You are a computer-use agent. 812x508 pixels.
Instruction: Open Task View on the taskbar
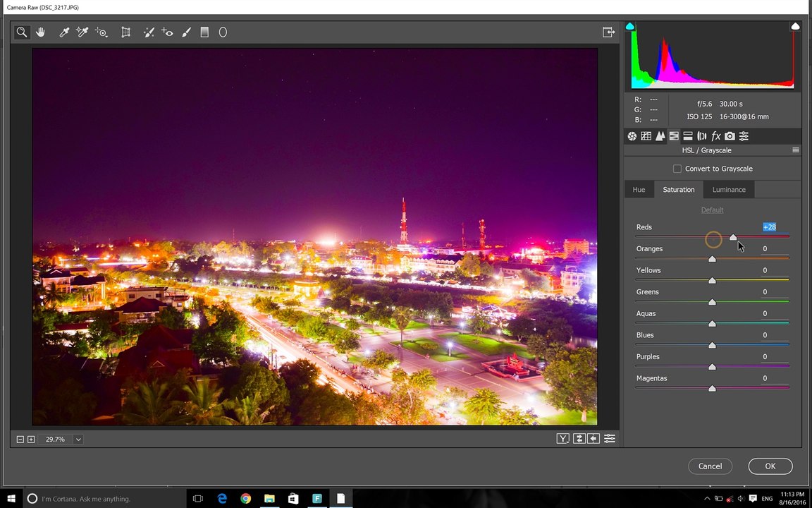coord(198,499)
